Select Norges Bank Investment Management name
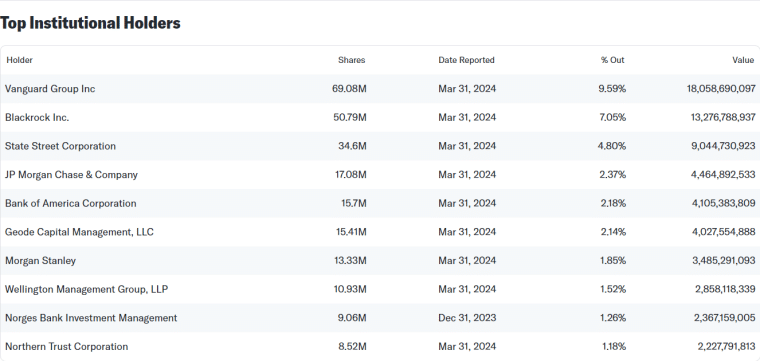This screenshot has width=760, height=362. [x=91, y=318]
